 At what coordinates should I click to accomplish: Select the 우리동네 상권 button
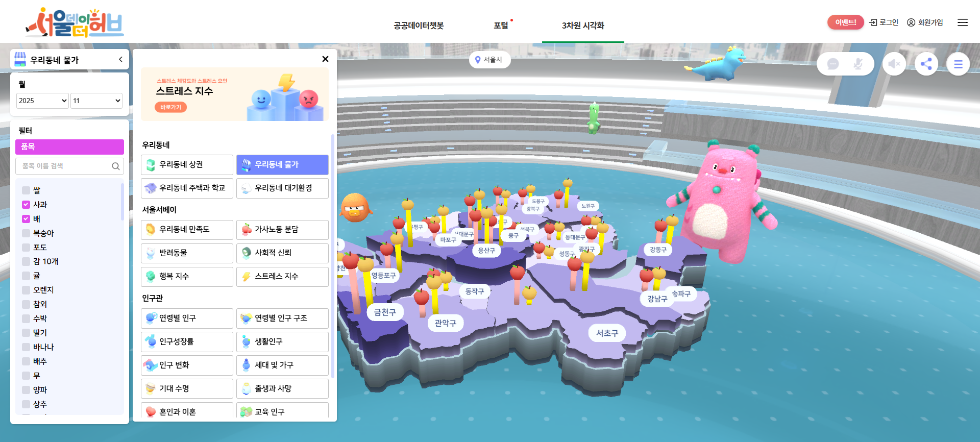coord(187,165)
